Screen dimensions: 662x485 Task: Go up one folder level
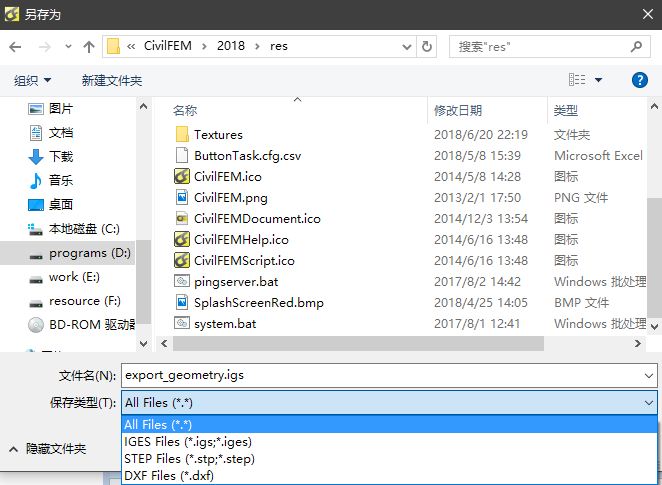(89, 46)
